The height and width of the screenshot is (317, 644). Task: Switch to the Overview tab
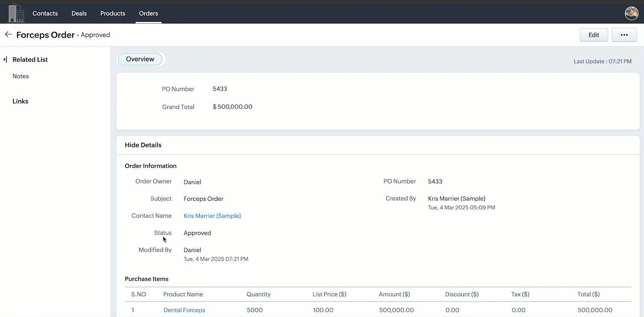pyautogui.click(x=140, y=59)
